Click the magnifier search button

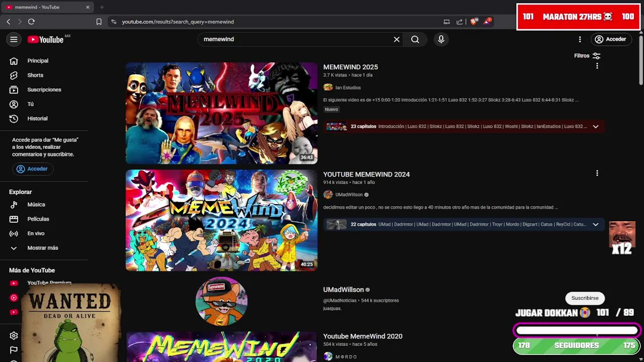[415, 39]
